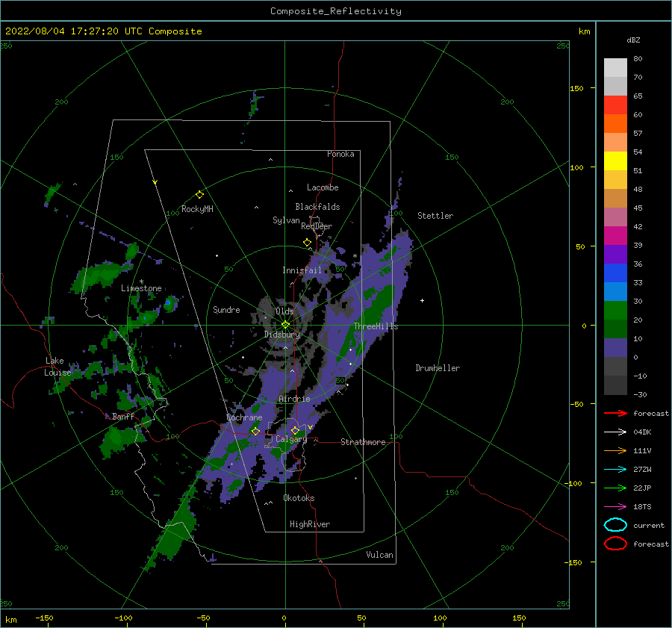Image resolution: width=672 pixels, height=628 pixels.
Task: Click the yellow marker below RedDeer
Action: (x=307, y=243)
